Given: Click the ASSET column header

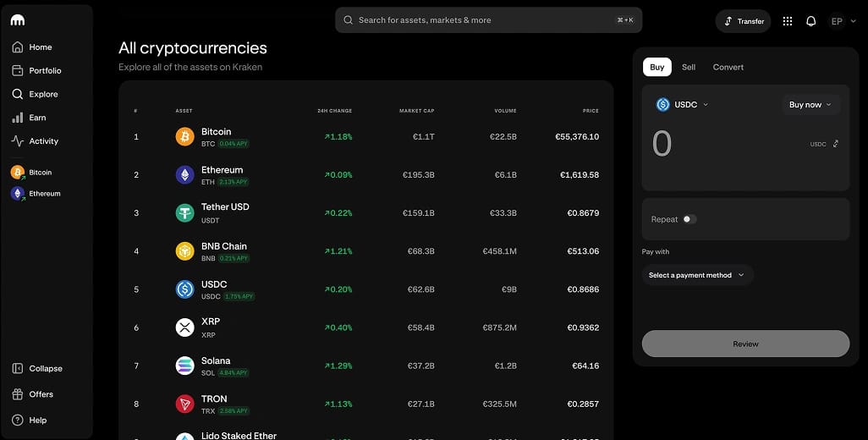Looking at the screenshot, I should tap(184, 111).
